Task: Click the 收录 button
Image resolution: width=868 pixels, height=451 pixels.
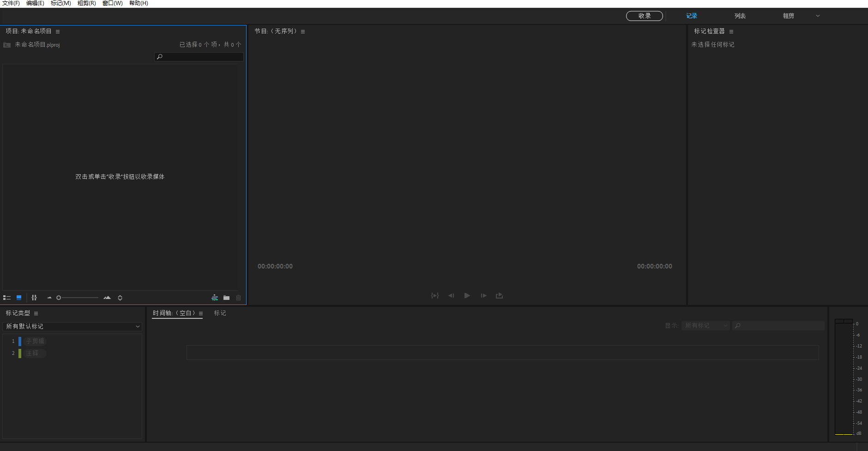Action: click(645, 15)
